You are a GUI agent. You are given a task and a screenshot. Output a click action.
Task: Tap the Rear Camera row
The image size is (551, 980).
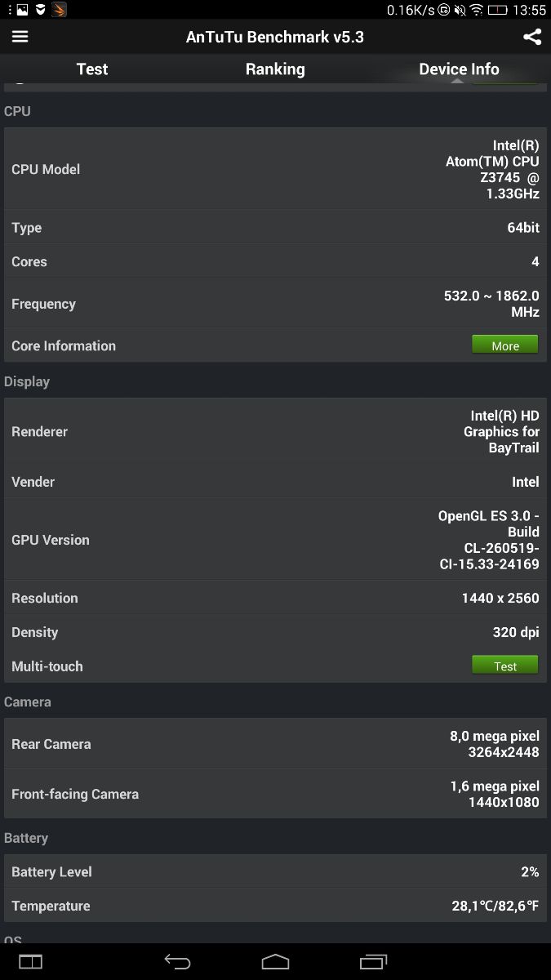coord(275,744)
